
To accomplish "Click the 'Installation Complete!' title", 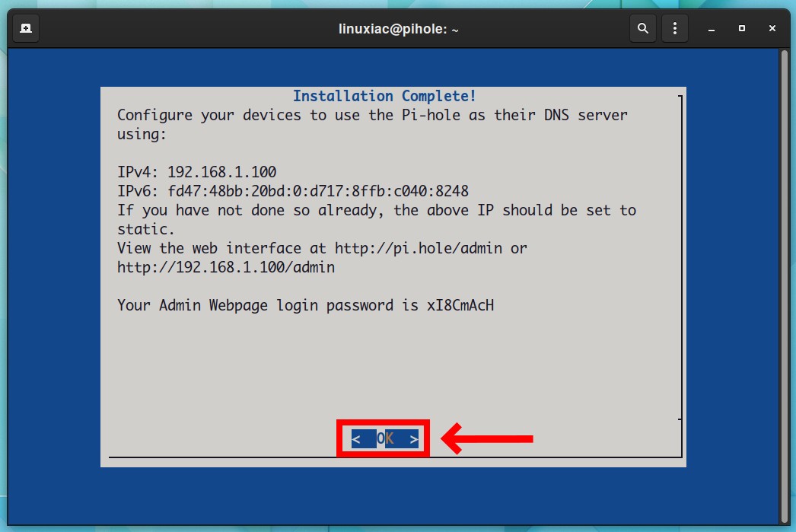I will pyautogui.click(x=384, y=96).
